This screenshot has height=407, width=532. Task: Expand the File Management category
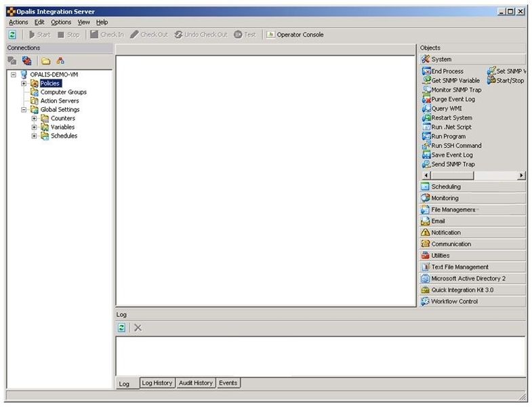472,210
